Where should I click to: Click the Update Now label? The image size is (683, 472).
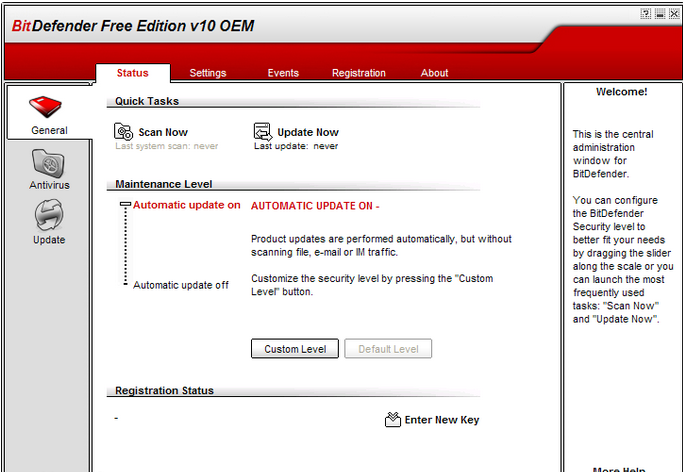[308, 132]
